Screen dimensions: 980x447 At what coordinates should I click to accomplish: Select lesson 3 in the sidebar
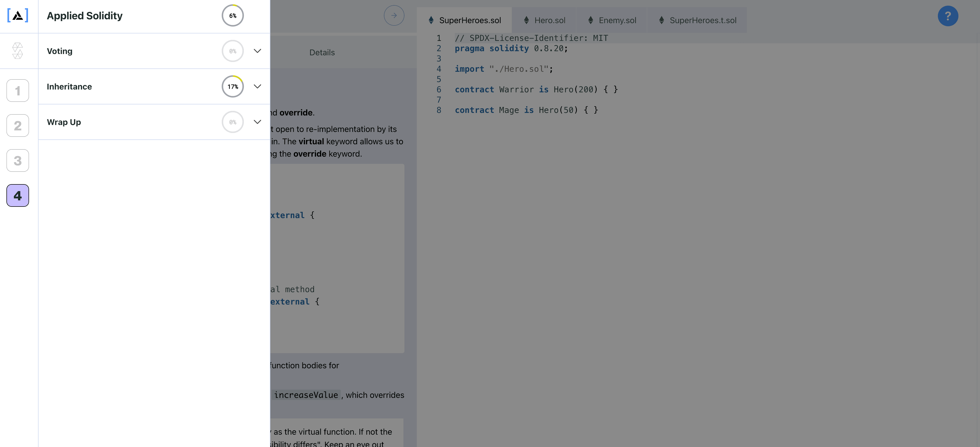coord(17,160)
